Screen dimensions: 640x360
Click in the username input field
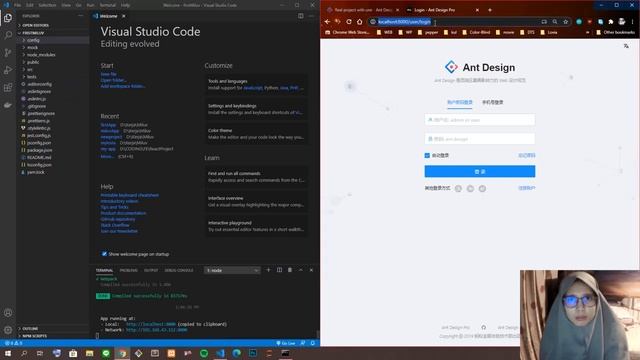coord(480,120)
